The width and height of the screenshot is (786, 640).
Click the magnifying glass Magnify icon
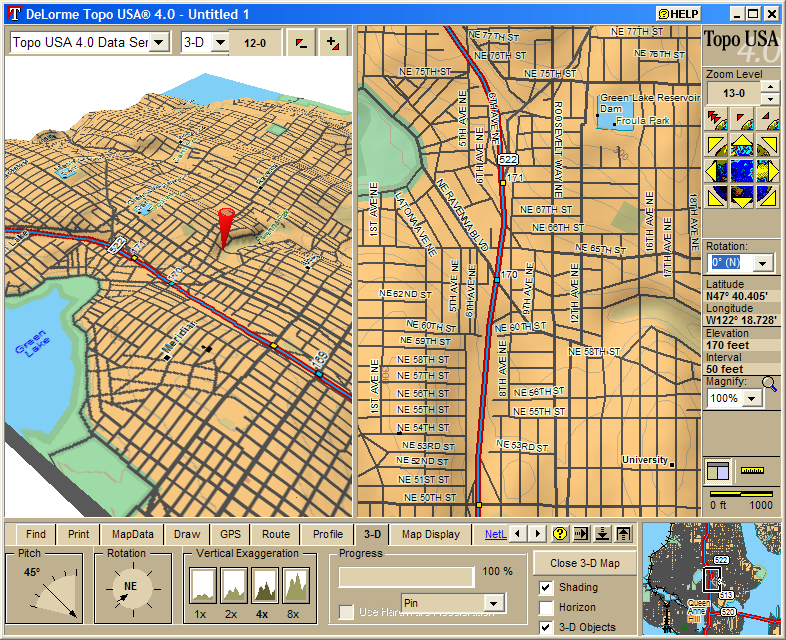pyautogui.click(x=769, y=384)
